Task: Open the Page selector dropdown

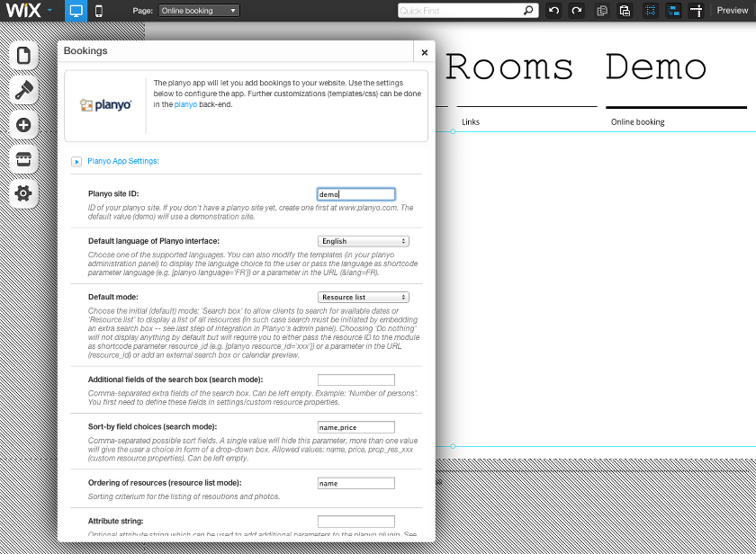Action: pos(199,11)
